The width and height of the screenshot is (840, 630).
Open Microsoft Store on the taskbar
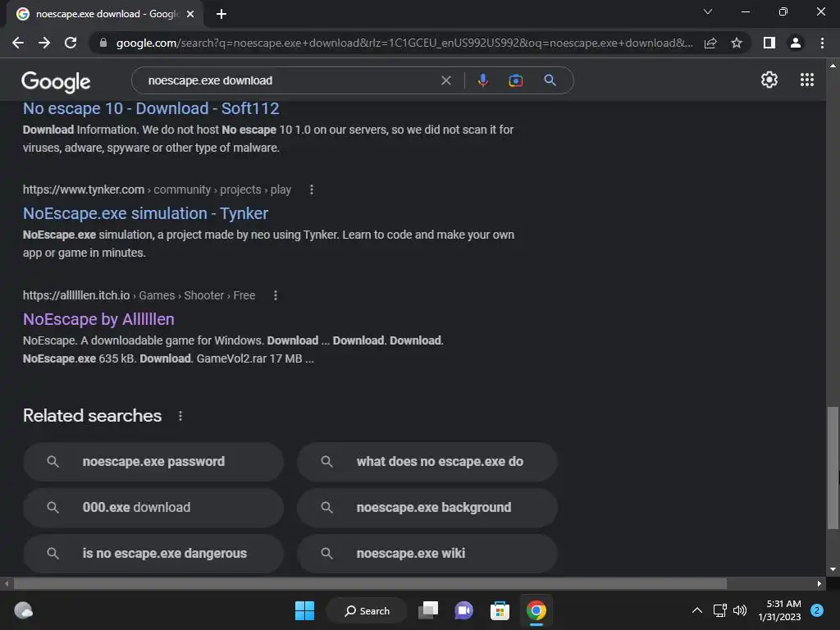500,610
